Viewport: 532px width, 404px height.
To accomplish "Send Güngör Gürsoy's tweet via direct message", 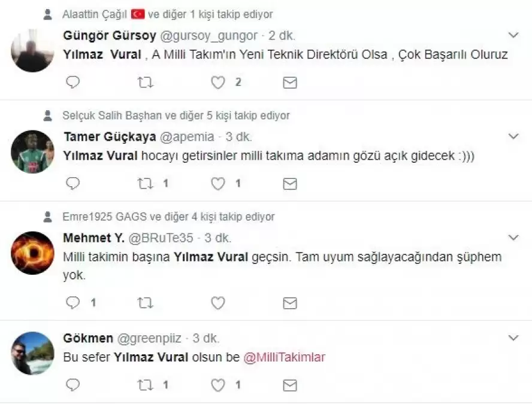I will 290,83.
